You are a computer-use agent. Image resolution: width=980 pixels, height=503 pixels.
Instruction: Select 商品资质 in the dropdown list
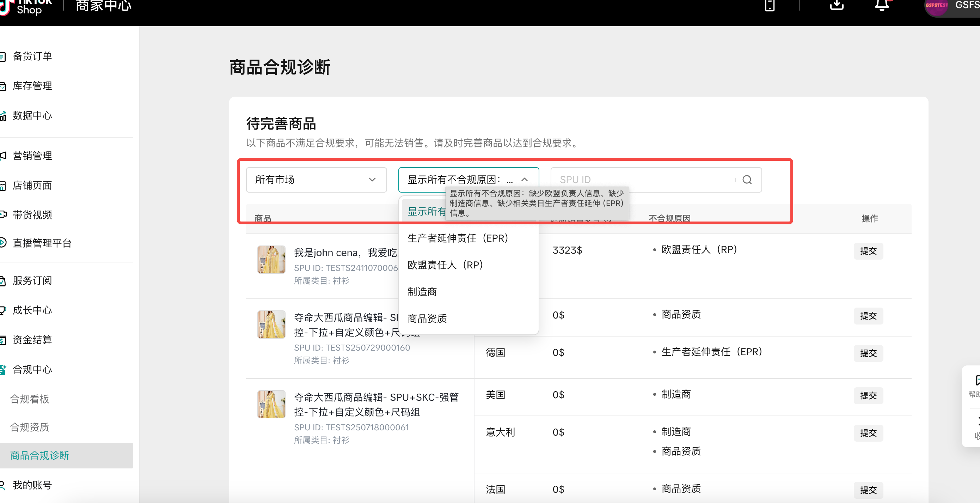point(427,318)
